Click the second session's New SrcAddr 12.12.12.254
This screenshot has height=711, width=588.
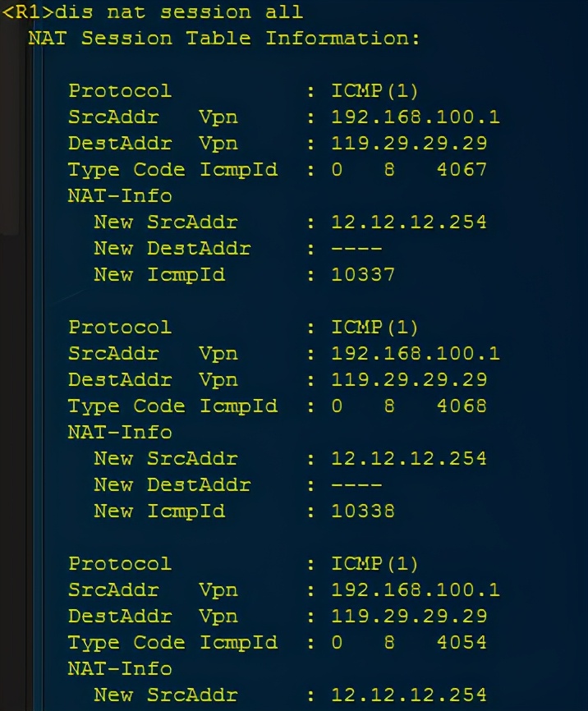(408, 459)
